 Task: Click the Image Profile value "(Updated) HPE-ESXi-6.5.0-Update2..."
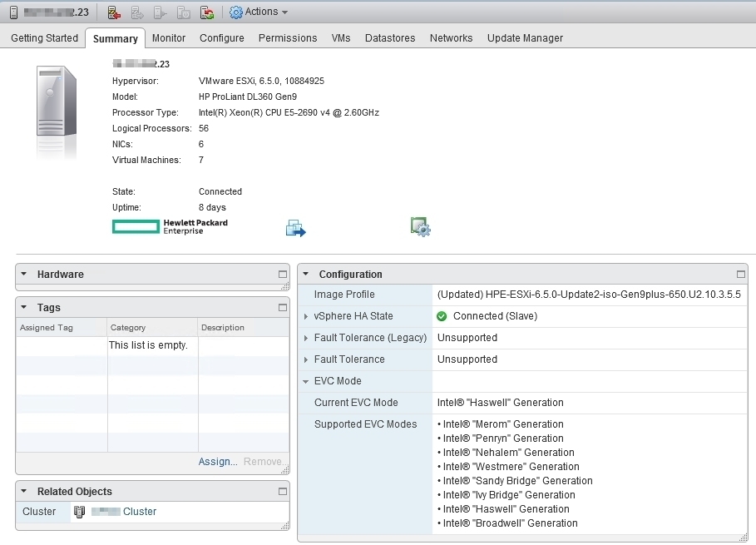(x=589, y=295)
